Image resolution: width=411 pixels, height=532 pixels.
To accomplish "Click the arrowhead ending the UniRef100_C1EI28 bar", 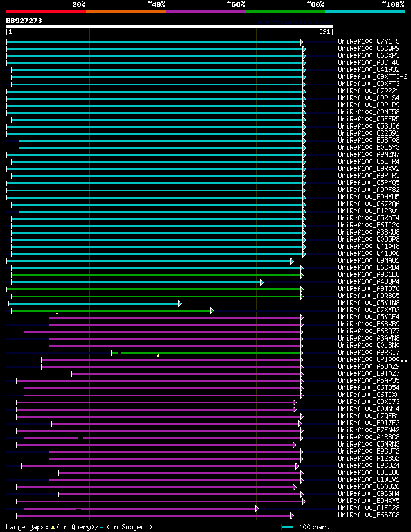I will coord(257,509).
